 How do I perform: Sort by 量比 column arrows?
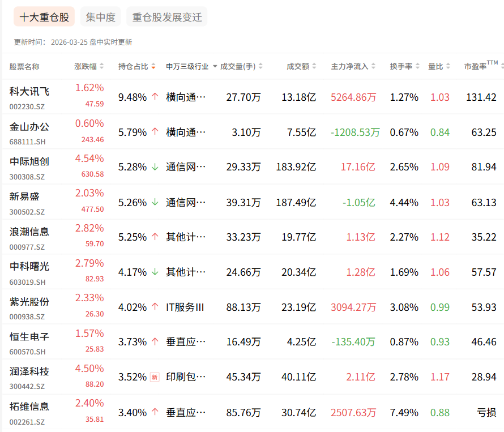pos(448,66)
